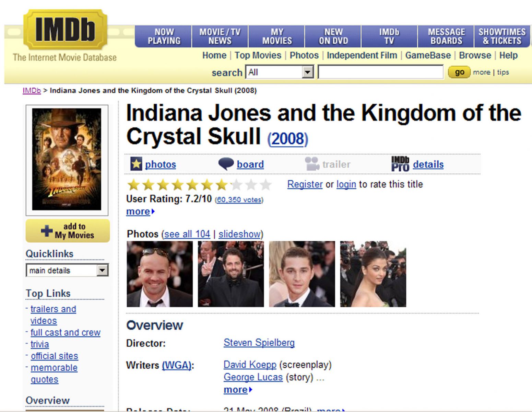Screen dimensions: 532x412
Task: Click the IMDb breadcrumb link
Action: pyautogui.click(x=32, y=91)
